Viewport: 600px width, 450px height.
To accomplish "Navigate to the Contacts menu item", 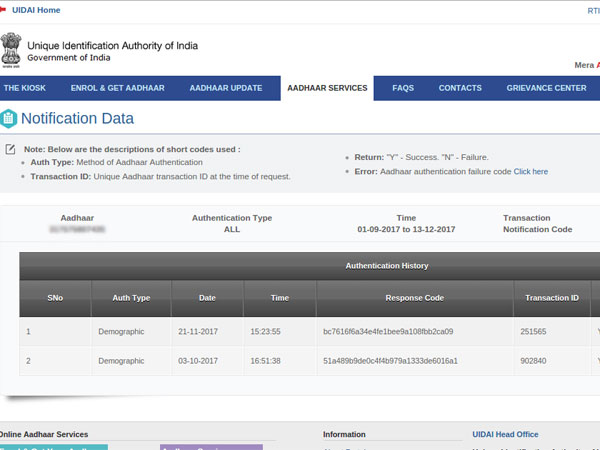I will pos(460,88).
